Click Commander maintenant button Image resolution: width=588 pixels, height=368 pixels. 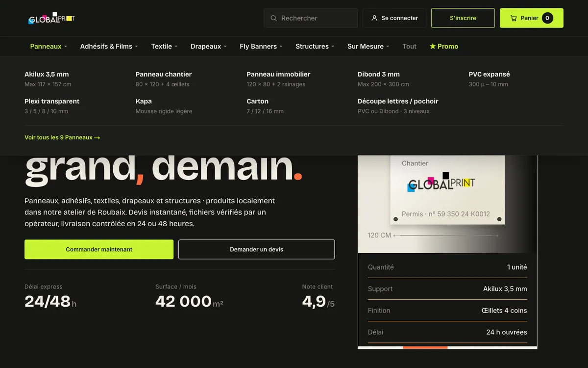(99, 249)
